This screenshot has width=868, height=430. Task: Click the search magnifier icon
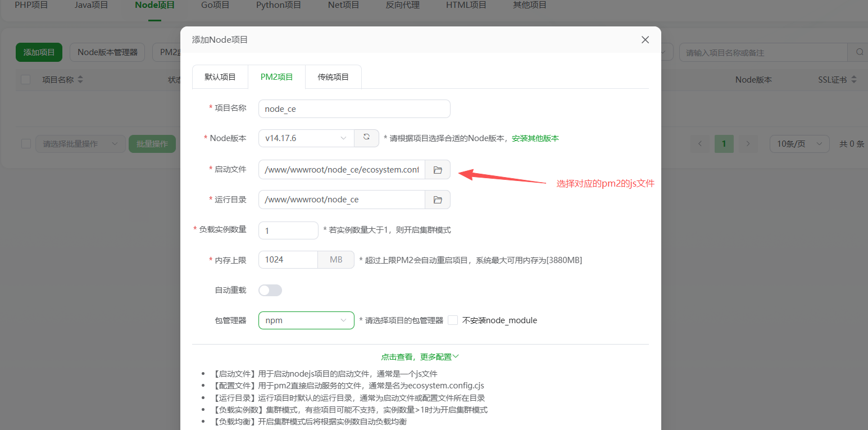(858, 52)
